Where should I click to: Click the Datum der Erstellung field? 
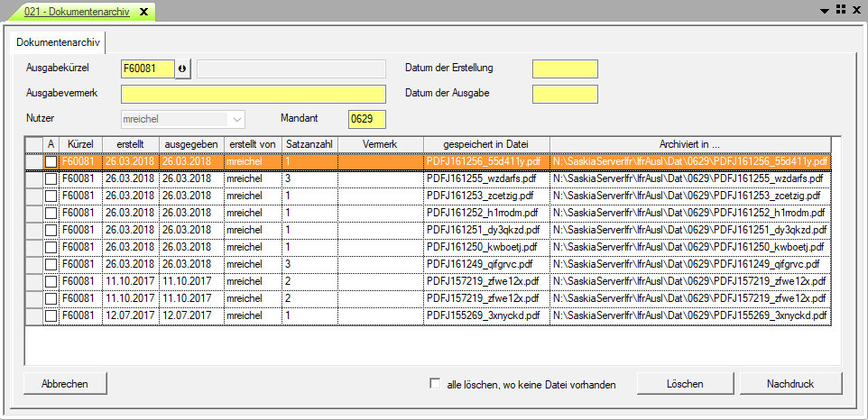565,69
